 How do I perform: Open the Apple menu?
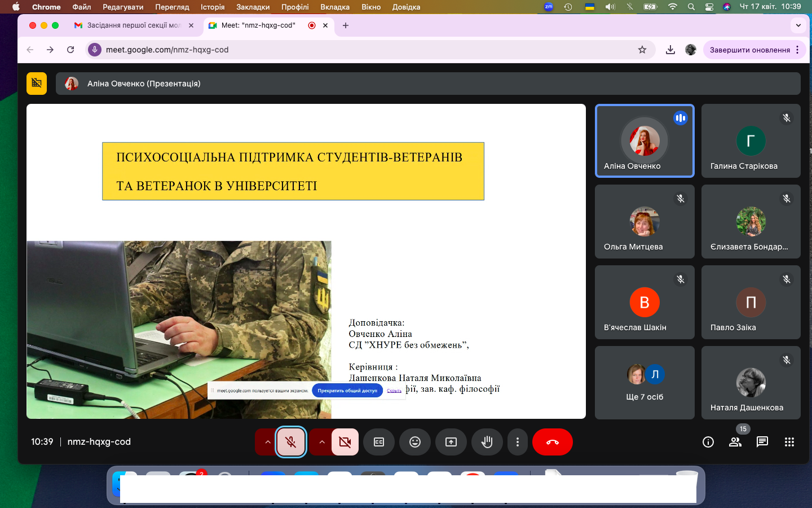coord(15,7)
